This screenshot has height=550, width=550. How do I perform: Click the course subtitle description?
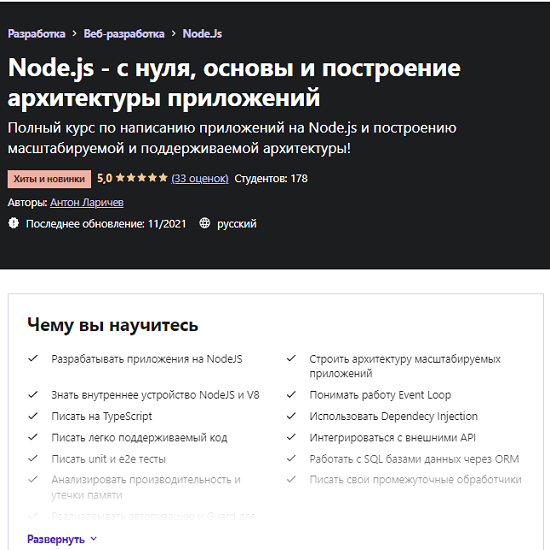(x=232, y=138)
